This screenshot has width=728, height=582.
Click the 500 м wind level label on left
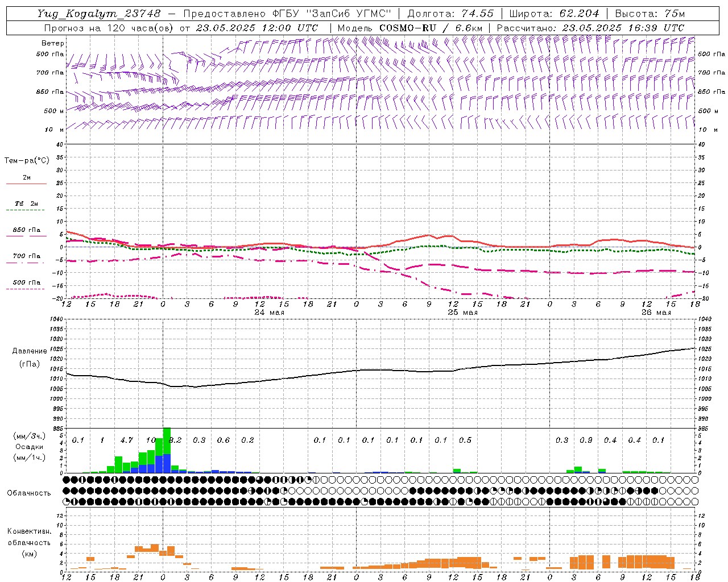tap(53, 111)
